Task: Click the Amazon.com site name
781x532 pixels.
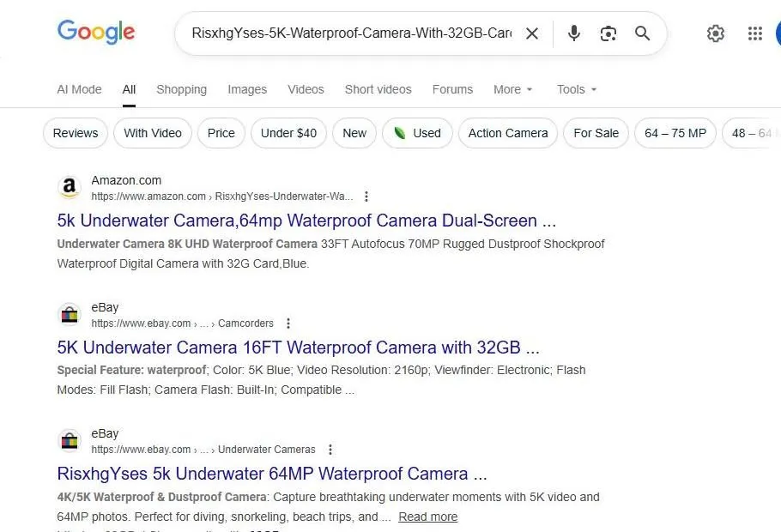Action: [126, 180]
